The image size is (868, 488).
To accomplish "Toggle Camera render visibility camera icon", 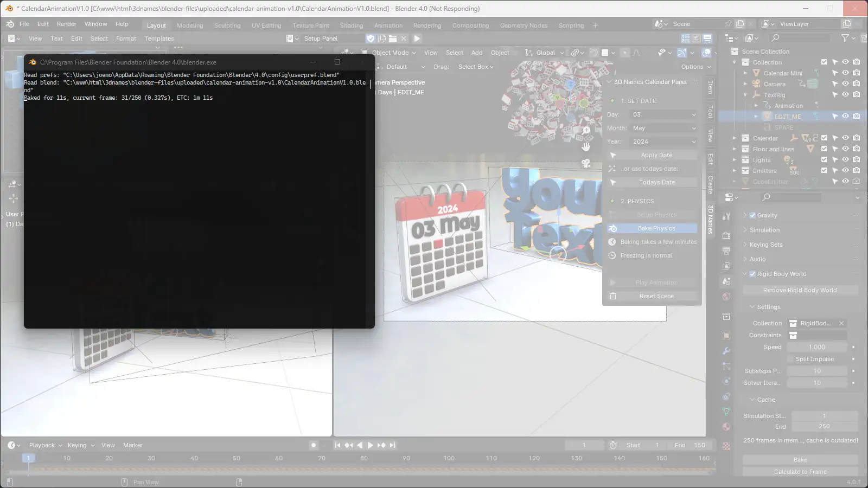I will 856,84.
